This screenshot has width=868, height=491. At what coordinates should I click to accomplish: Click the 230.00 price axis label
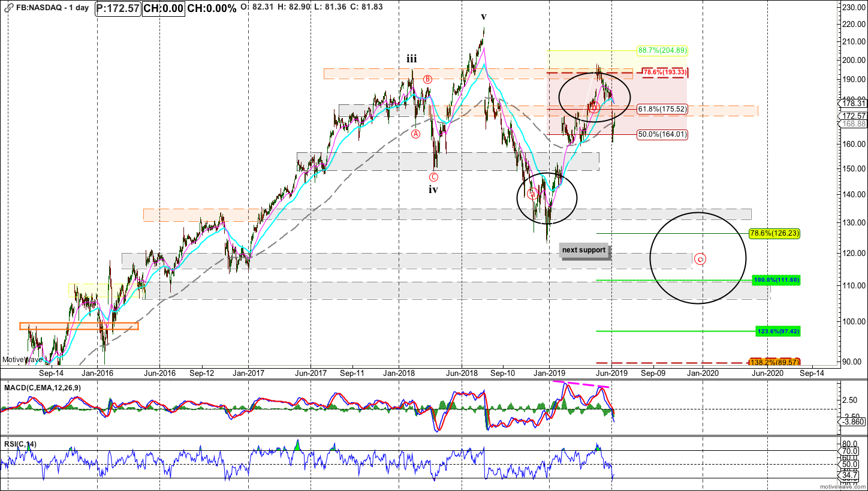pyautogui.click(x=854, y=8)
